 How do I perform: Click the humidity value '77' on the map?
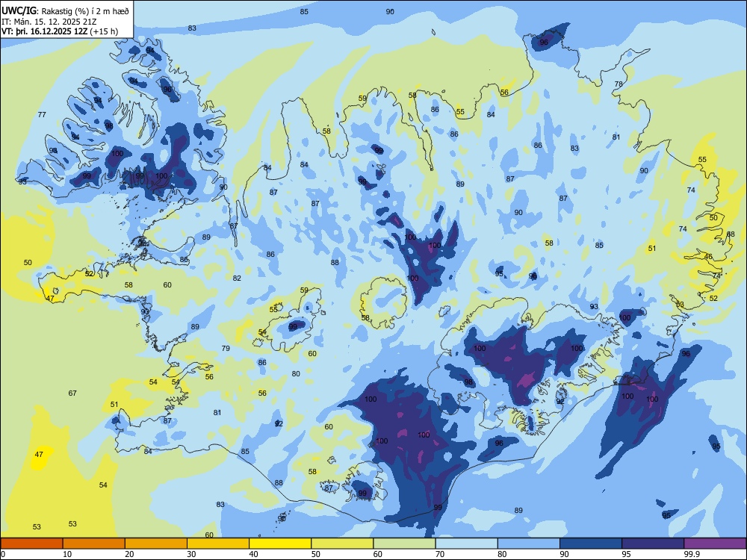coord(42,114)
